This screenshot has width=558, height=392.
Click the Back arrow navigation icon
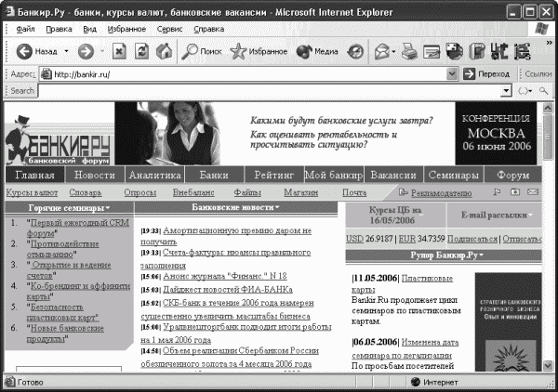click(24, 51)
